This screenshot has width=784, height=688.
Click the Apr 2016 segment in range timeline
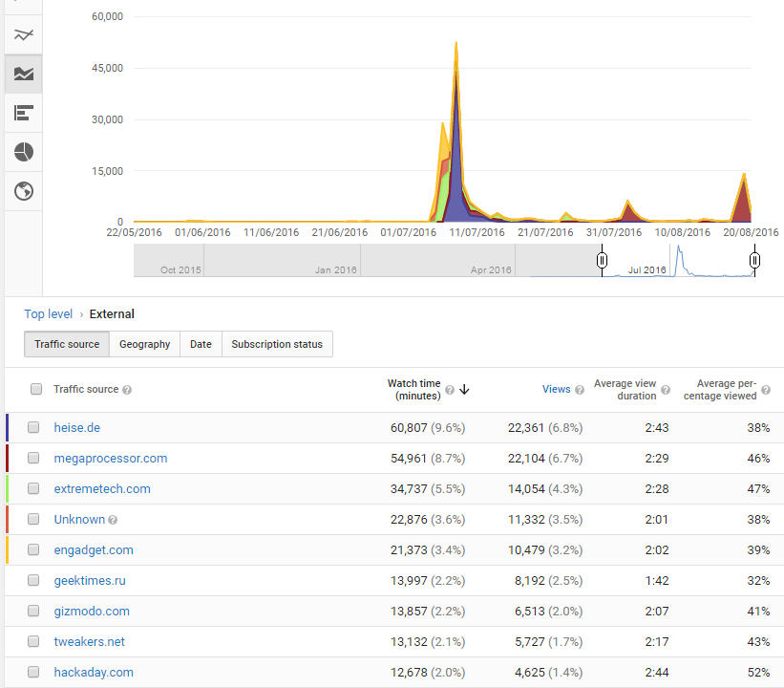[491, 269]
